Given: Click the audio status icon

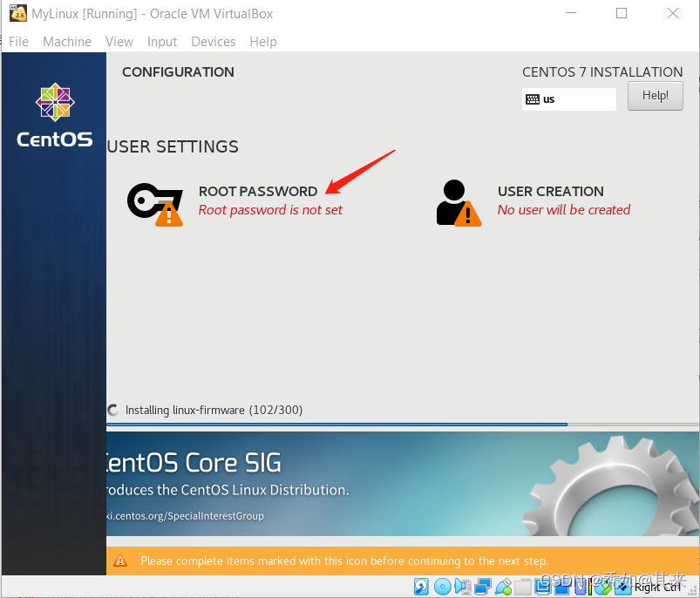Looking at the screenshot, I should [x=463, y=587].
